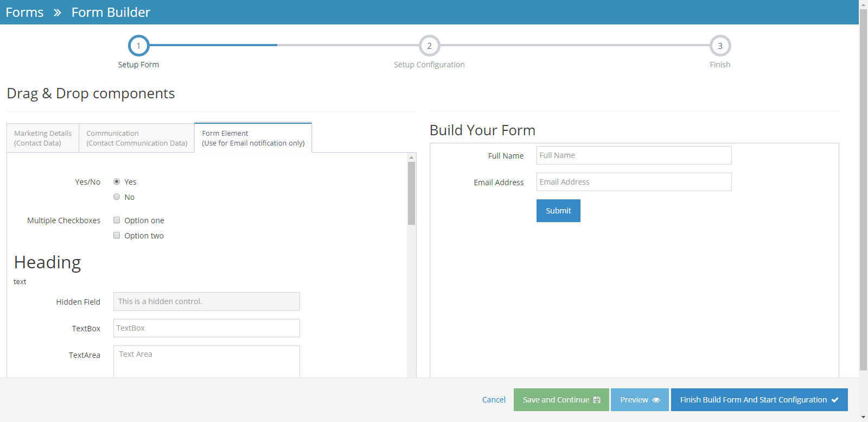
Task: Click the components panel scrollbar thumb
Action: click(x=411, y=193)
